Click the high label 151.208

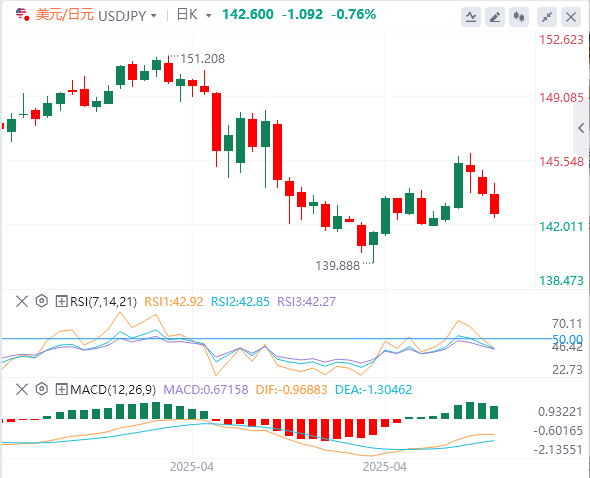(x=202, y=59)
